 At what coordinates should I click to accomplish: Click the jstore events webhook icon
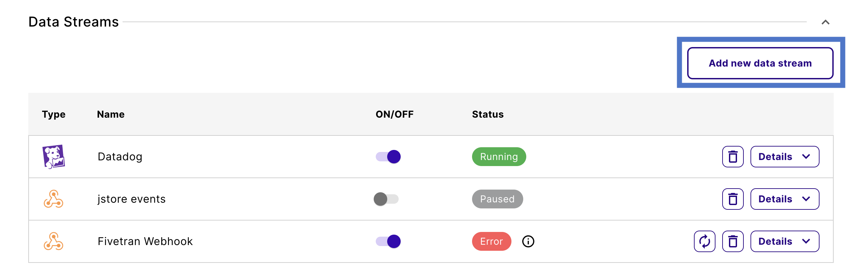[54, 199]
